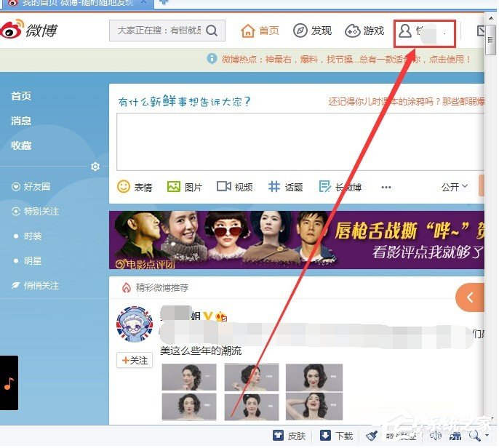The image size is (499, 448).
Task: Open the 长微博 long post editor
Action: click(x=340, y=187)
